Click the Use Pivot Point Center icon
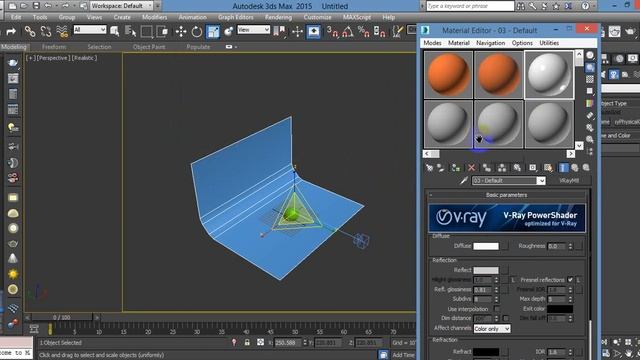Screen dimensions: 640x360 pos(280,31)
